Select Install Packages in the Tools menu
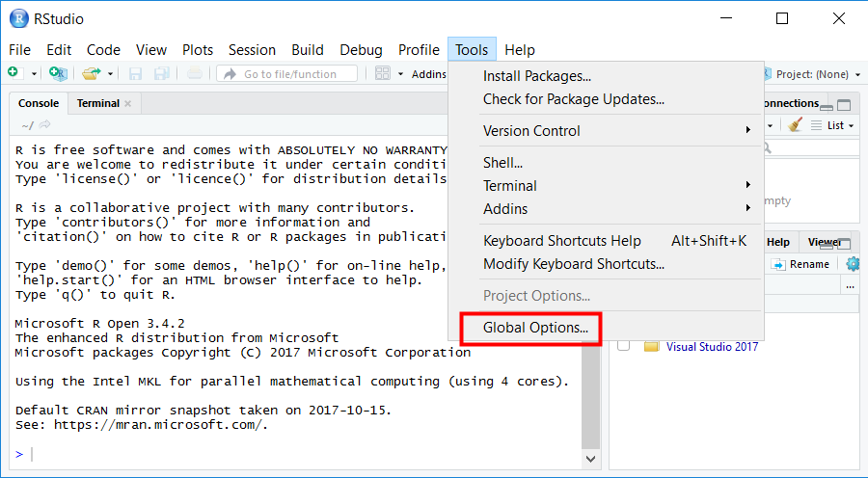The width and height of the screenshot is (868, 478). pos(537,76)
